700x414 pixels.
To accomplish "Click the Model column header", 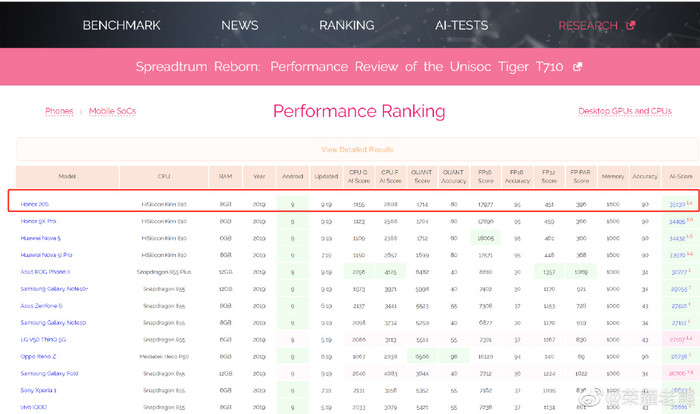I will click(x=67, y=177).
